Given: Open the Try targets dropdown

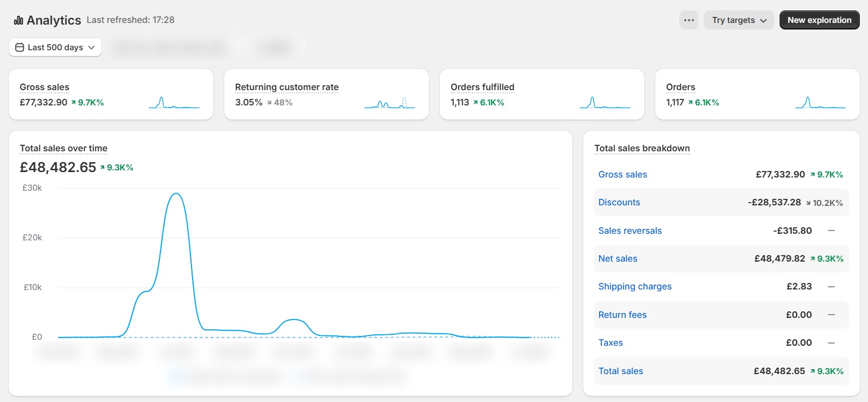Looking at the screenshot, I should 739,20.
